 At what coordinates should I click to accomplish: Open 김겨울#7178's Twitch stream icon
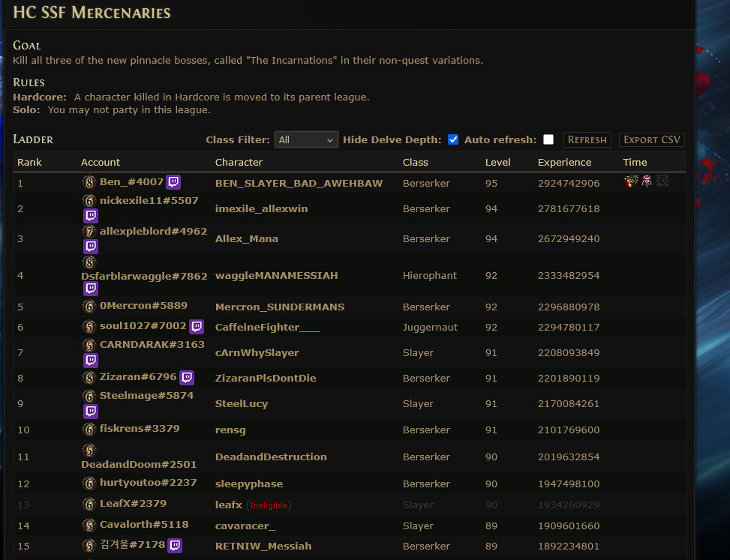(175, 545)
